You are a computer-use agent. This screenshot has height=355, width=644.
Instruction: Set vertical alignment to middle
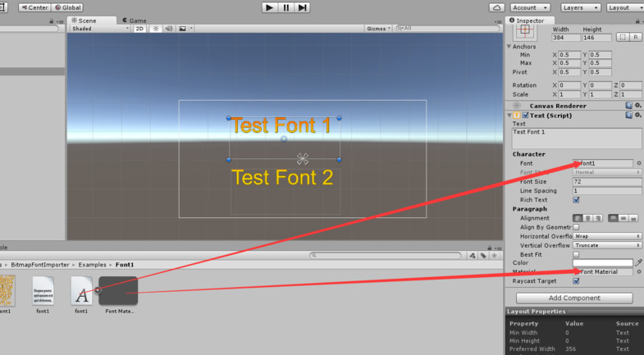(623, 218)
